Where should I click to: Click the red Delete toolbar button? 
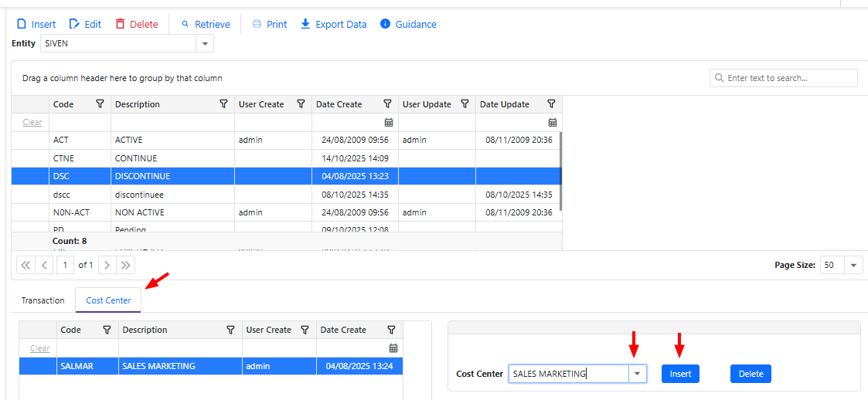point(137,25)
